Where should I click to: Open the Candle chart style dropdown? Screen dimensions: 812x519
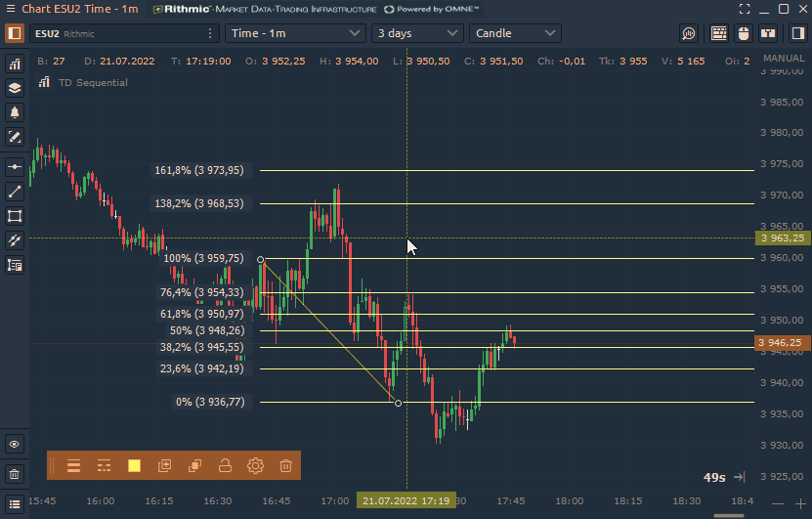515,33
